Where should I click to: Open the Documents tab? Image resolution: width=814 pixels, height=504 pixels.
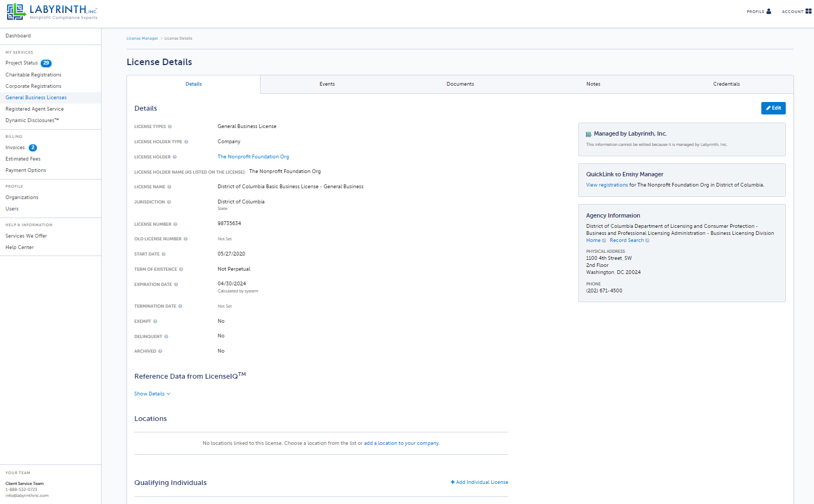(460, 84)
